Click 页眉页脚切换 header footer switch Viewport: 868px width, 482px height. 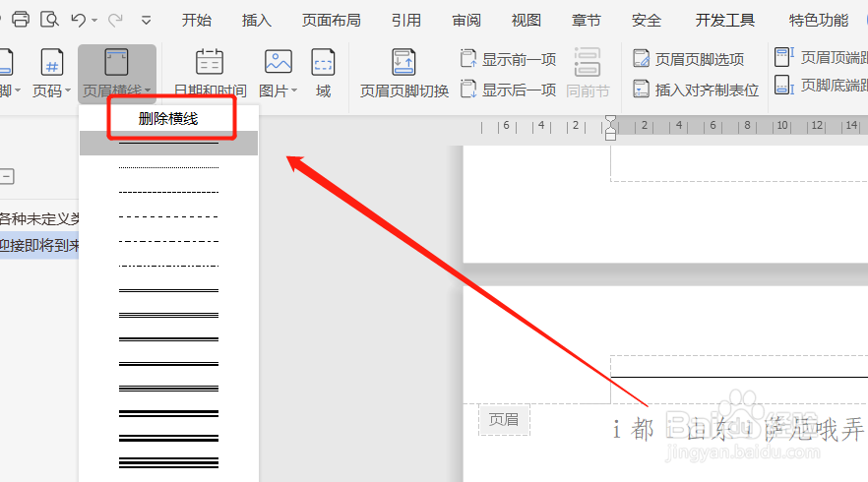[x=404, y=73]
